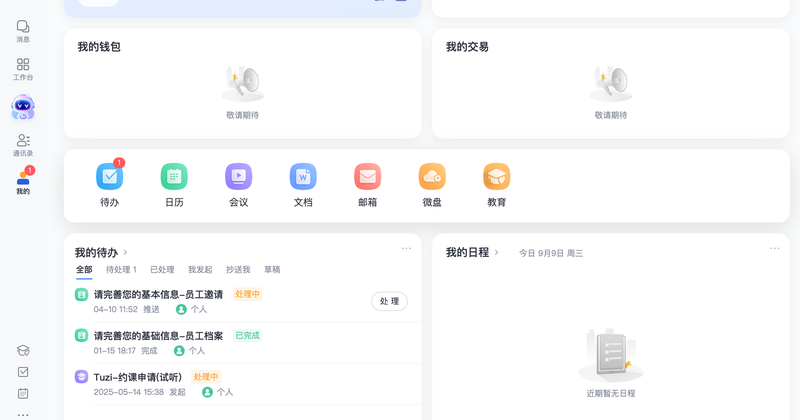Switch to the 我发起 tab

200,269
